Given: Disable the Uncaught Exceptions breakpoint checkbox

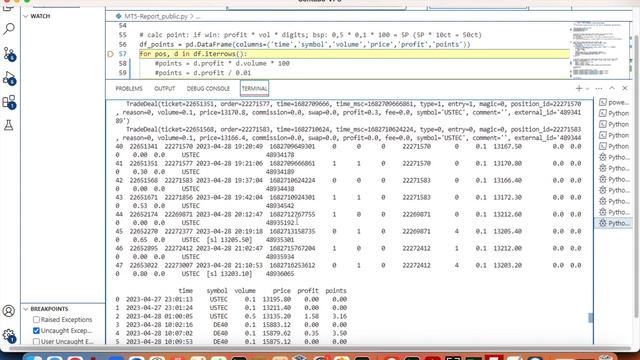Looking at the screenshot, I should coord(36,331).
